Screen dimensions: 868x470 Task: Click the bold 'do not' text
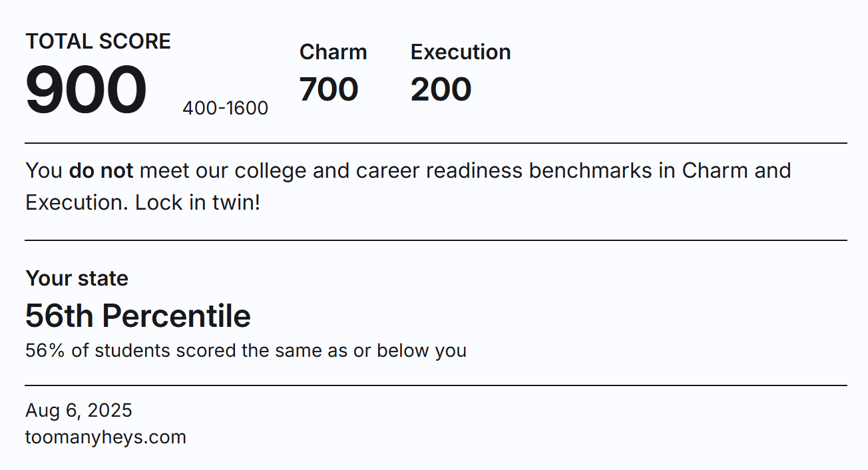[x=101, y=170]
